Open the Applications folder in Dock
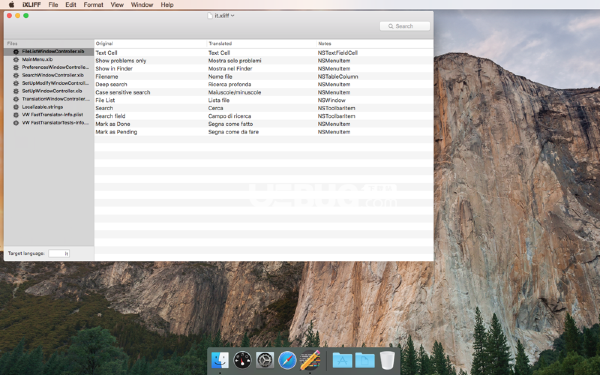The width and height of the screenshot is (600, 375). pos(342,360)
